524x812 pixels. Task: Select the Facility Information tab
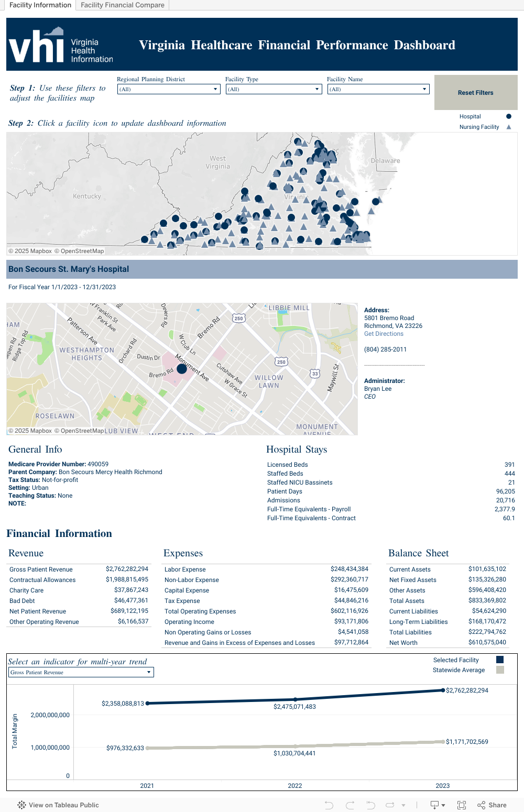tap(40, 5)
